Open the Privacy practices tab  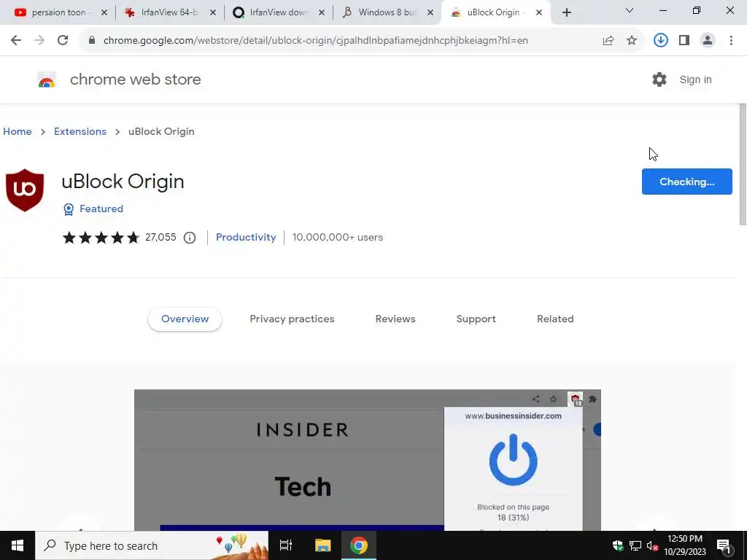292,319
